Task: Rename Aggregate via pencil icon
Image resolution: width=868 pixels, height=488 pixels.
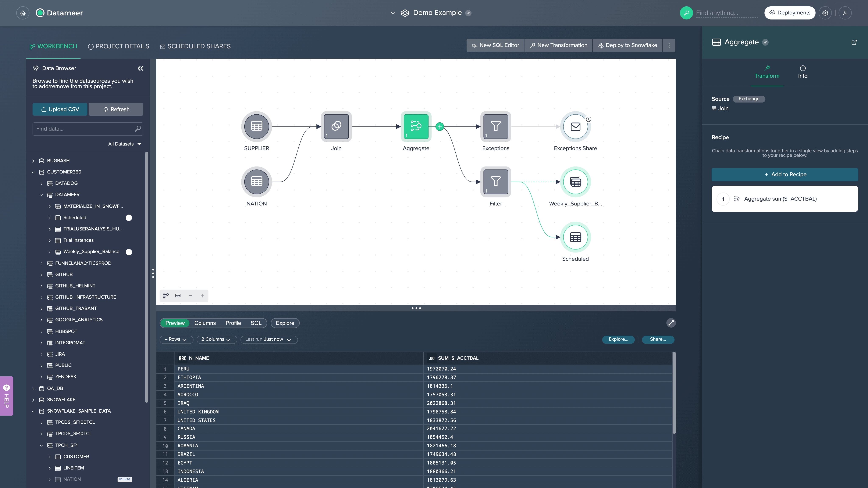Action: click(x=765, y=42)
